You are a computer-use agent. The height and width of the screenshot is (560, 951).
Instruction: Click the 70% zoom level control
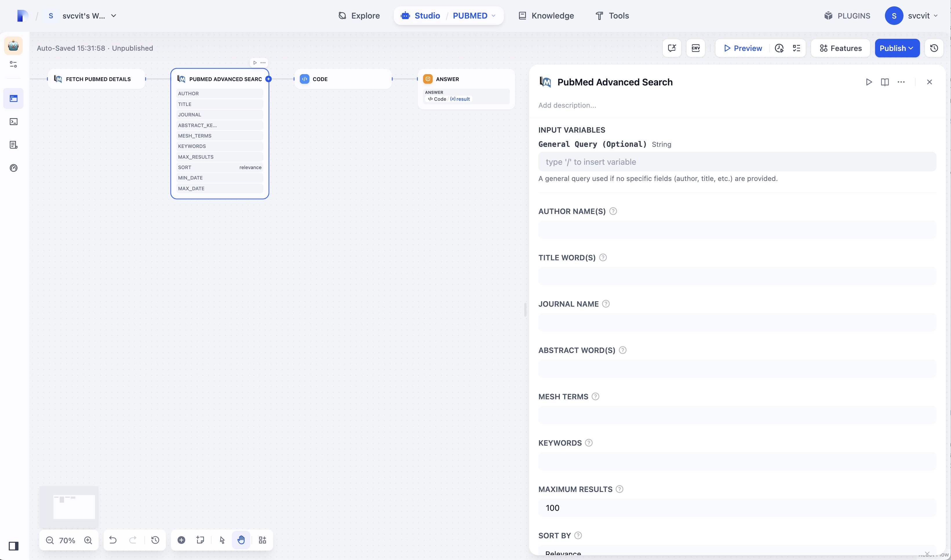click(x=67, y=540)
